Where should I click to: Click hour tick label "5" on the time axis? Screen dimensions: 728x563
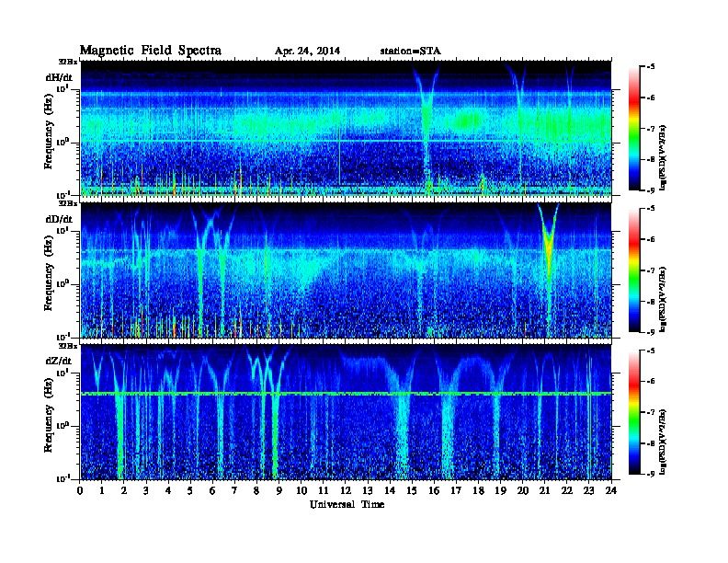[190, 491]
